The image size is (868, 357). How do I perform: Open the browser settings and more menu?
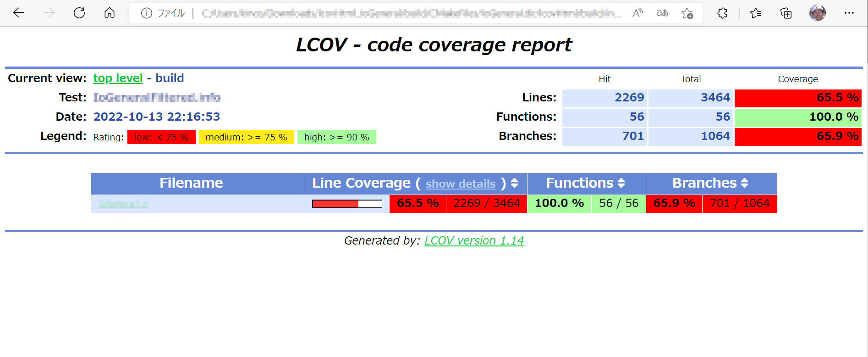coord(849,13)
